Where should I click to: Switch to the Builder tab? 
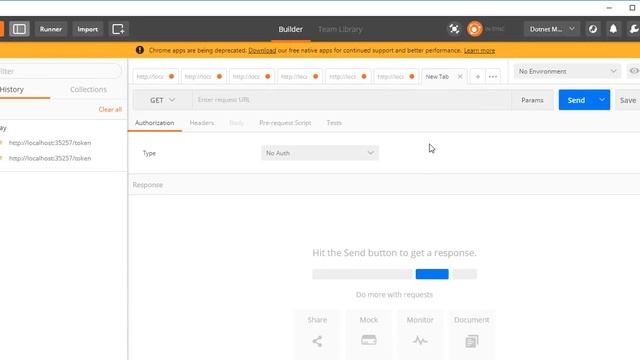pos(291,29)
